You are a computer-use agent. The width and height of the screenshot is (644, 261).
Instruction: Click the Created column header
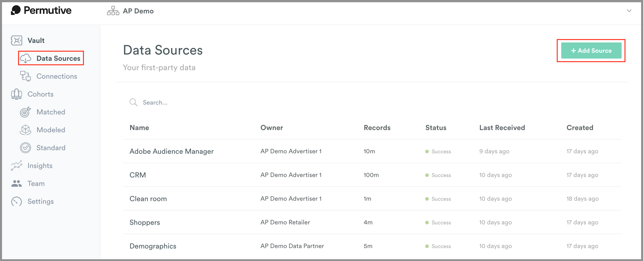pyautogui.click(x=580, y=128)
